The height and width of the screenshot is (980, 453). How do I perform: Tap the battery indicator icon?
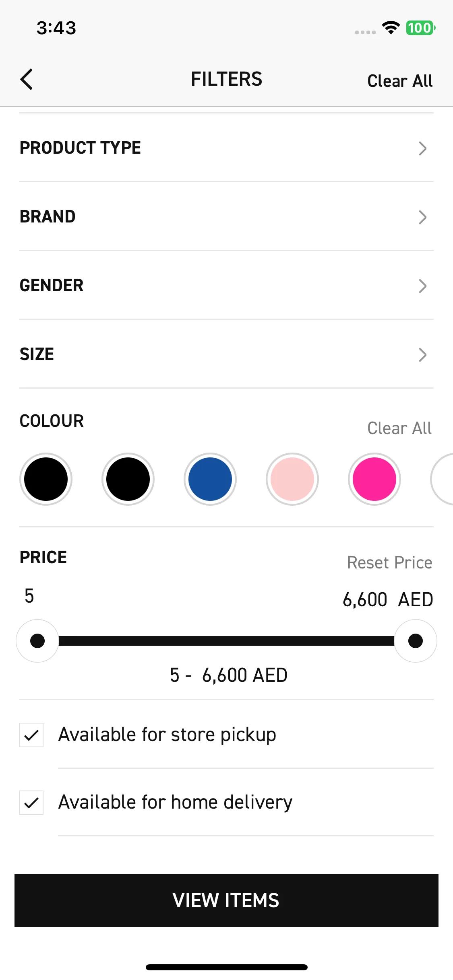[x=420, y=28]
